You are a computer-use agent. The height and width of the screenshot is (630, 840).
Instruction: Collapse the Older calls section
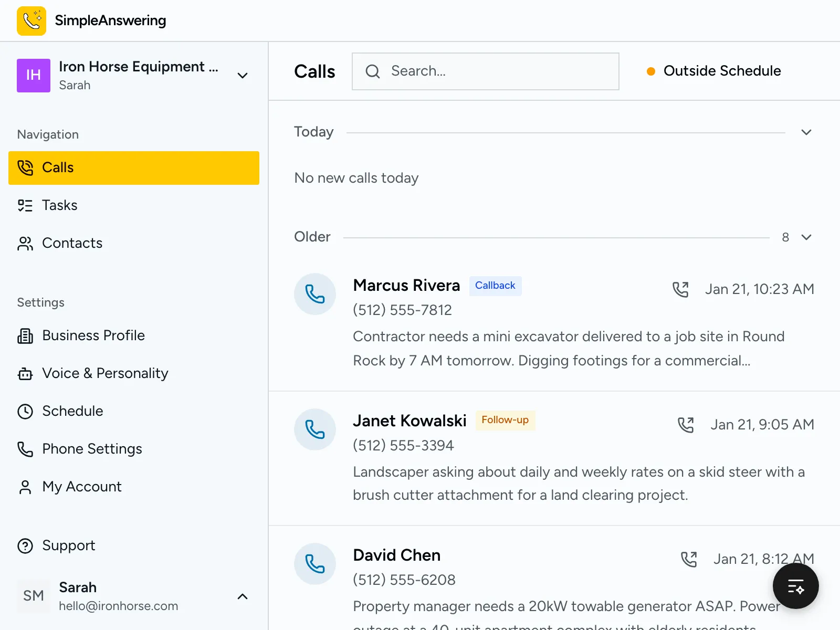(807, 237)
